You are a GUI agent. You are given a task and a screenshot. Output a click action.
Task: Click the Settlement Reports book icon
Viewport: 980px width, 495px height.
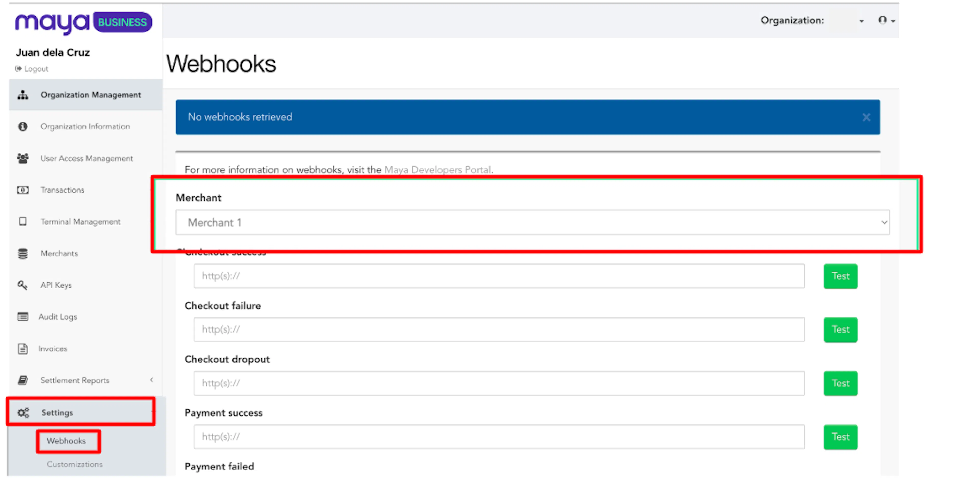tap(23, 380)
